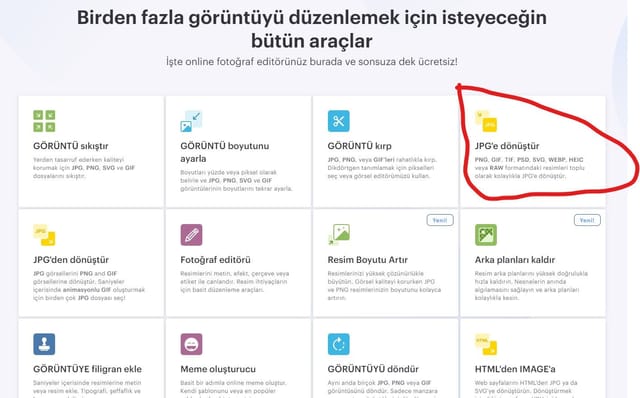Viewport: 640px width, 398px height.
Task: Click the description under JPG'den dönüştür
Action: [89, 286]
